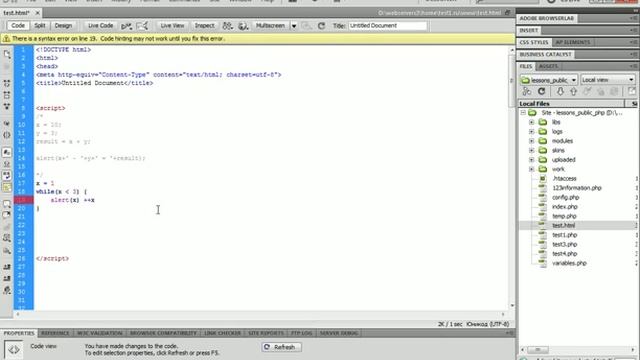Image resolution: width=640 pixels, height=360 pixels.
Task: Click the Refresh icon in Files panel
Action: [x=541, y=91]
